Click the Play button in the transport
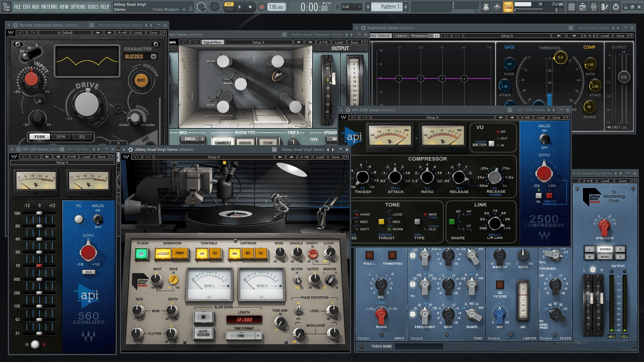644x362 pixels. [239, 7]
